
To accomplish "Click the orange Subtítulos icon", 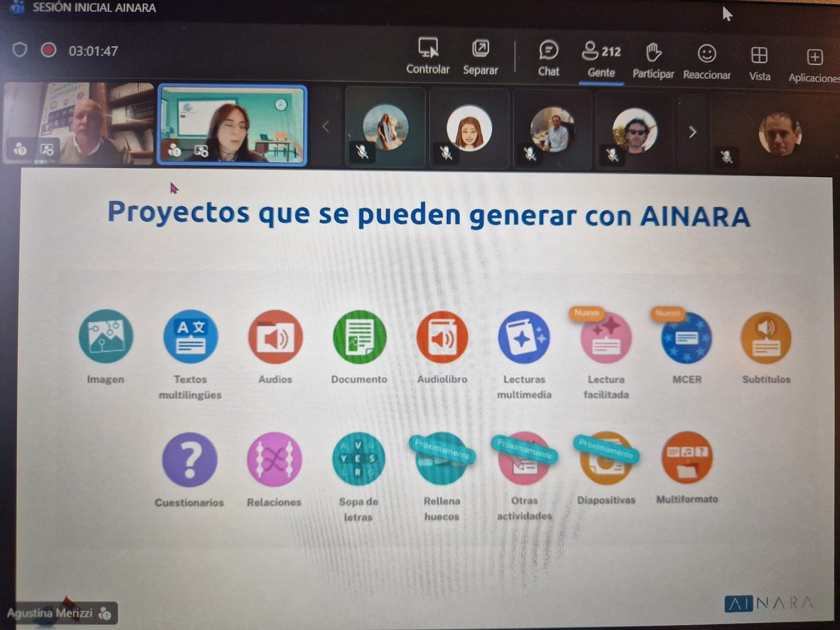I will [766, 337].
